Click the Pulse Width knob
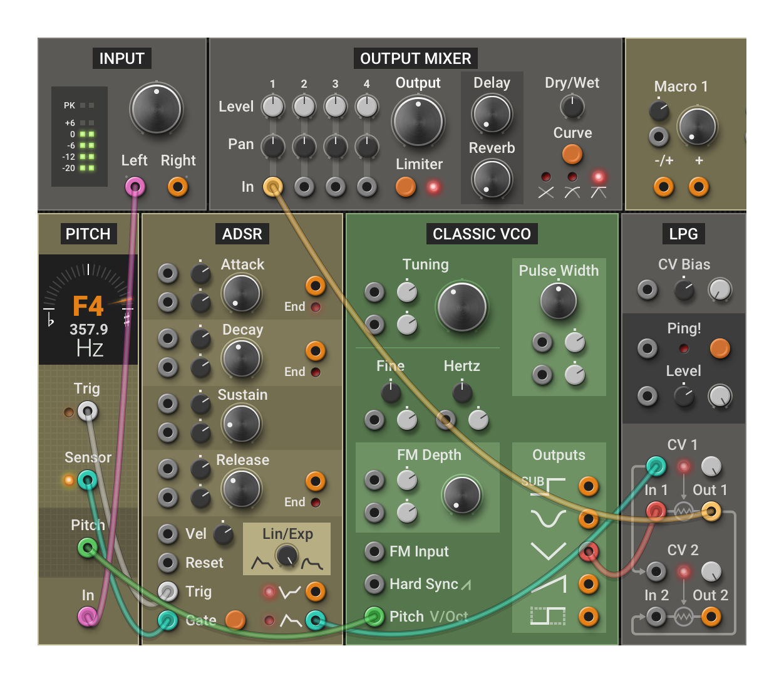Screen dimensions: 784x683 (558, 301)
